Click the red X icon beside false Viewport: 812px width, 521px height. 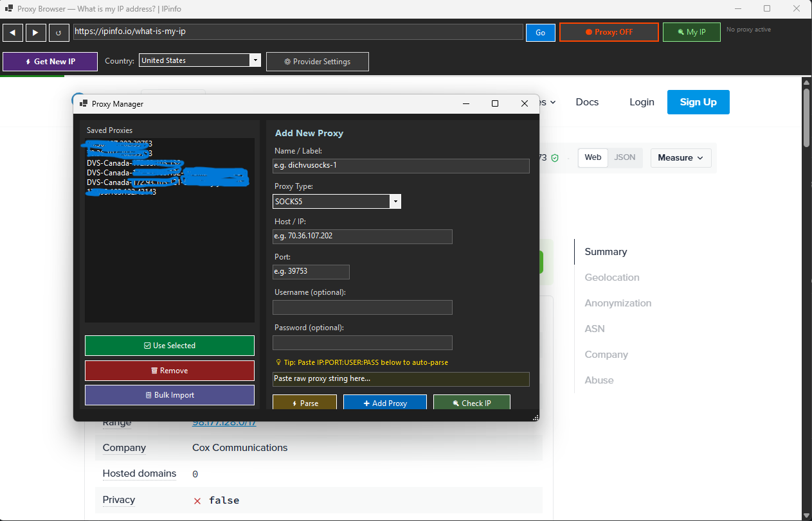(197, 500)
